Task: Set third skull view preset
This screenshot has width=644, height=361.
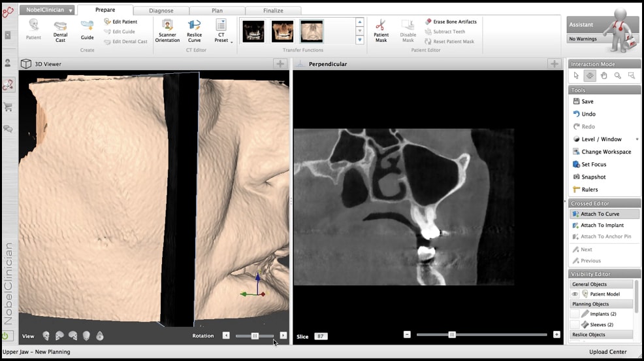Action: 73,336
